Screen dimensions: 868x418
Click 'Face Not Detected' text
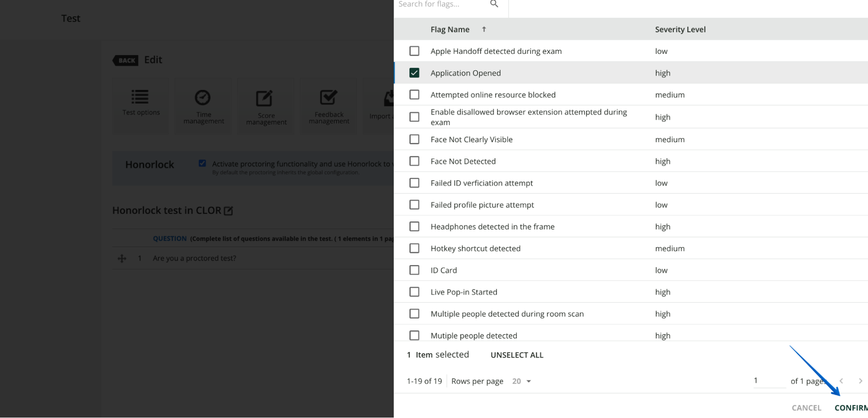(463, 161)
